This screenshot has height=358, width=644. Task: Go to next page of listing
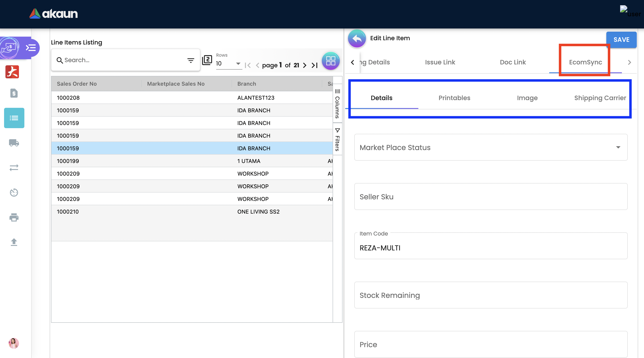point(304,65)
